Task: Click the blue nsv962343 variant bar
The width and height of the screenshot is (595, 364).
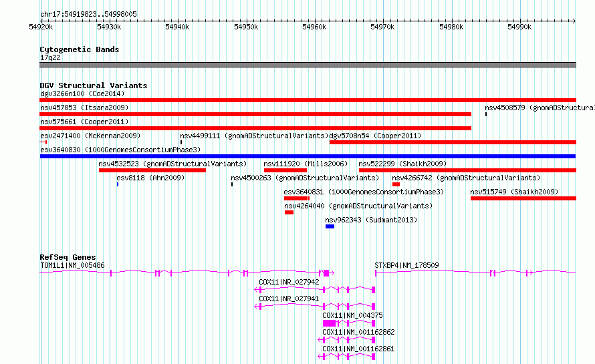Action: (x=330, y=226)
